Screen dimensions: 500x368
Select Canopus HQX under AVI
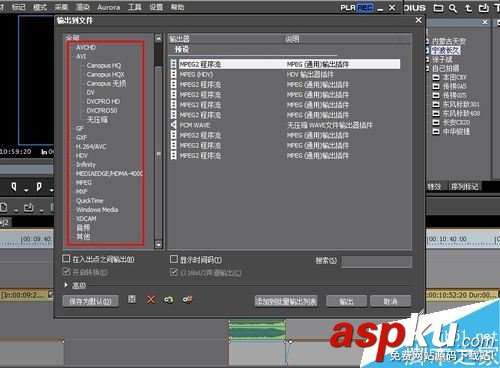pos(105,74)
